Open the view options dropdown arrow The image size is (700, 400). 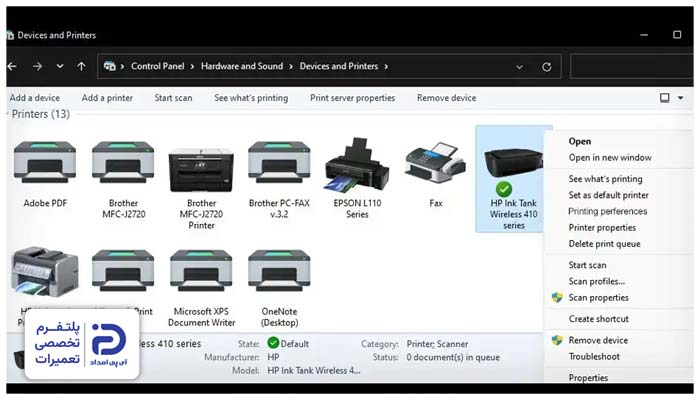(x=680, y=98)
